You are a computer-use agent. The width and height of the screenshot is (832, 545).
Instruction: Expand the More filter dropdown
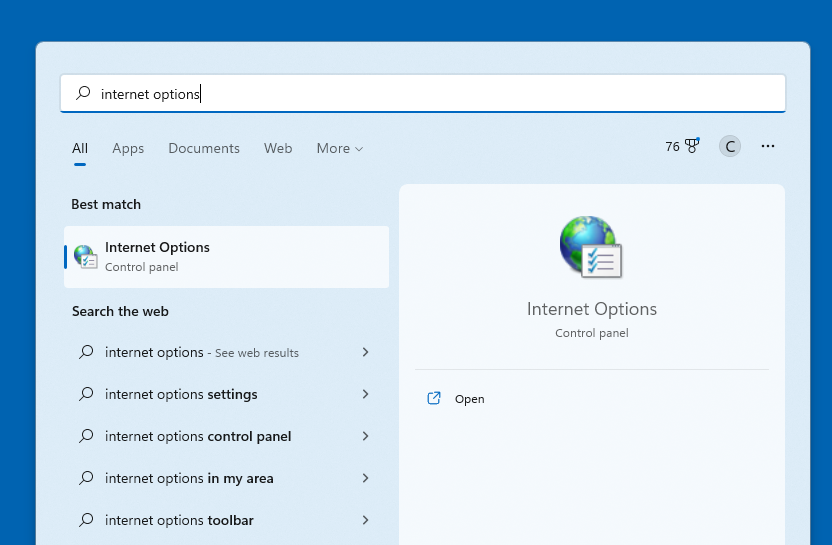(x=340, y=149)
